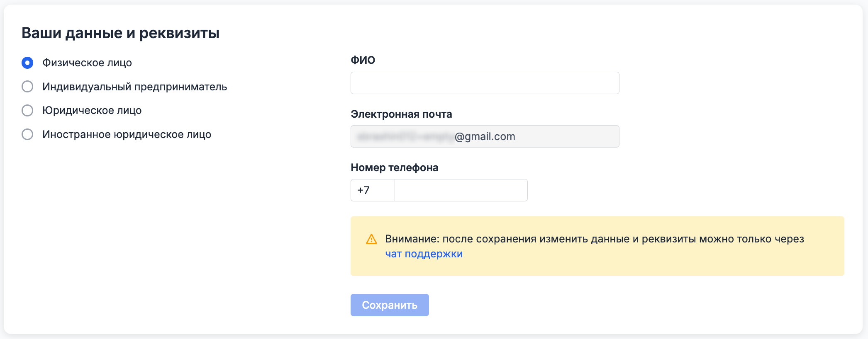
Task: Click the ФИО text input field
Action: [x=485, y=83]
